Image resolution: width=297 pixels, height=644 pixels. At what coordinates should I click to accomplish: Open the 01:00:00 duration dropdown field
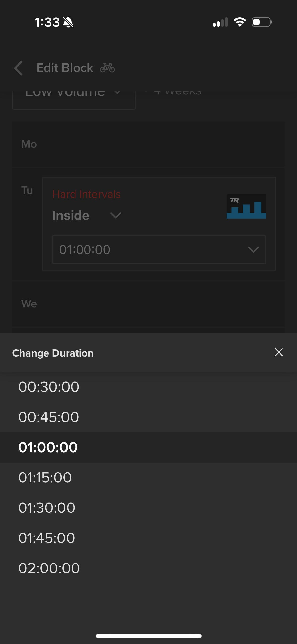point(159,249)
